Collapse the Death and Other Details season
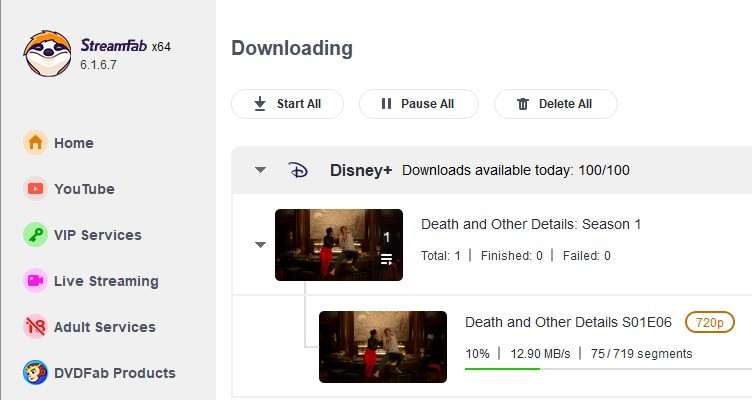Image resolution: width=752 pixels, height=400 pixels. coord(260,245)
